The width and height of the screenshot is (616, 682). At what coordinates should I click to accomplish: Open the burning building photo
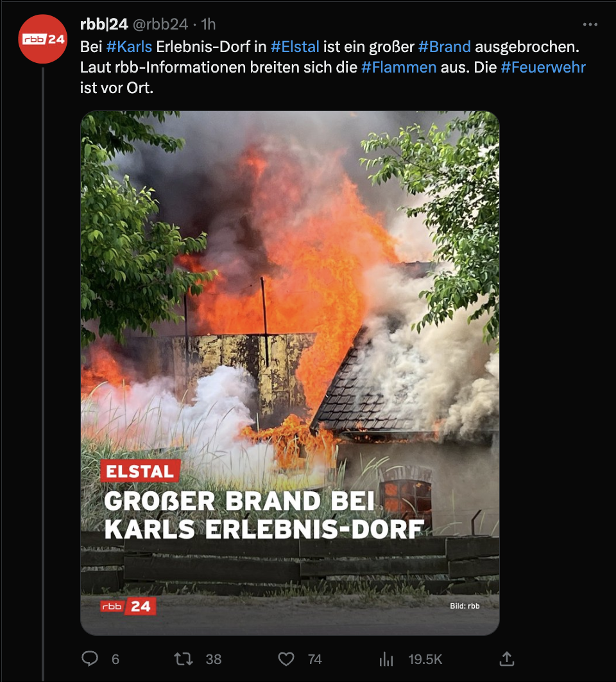click(x=290, y=372)
